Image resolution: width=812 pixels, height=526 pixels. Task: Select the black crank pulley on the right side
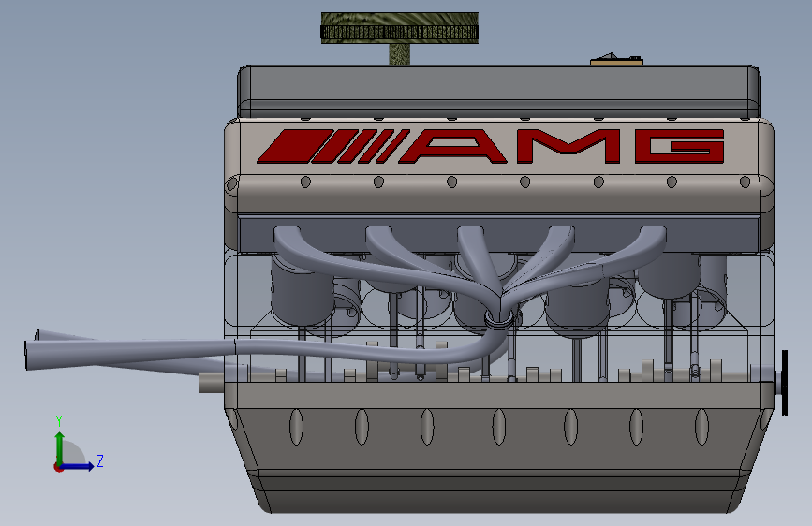785,383
